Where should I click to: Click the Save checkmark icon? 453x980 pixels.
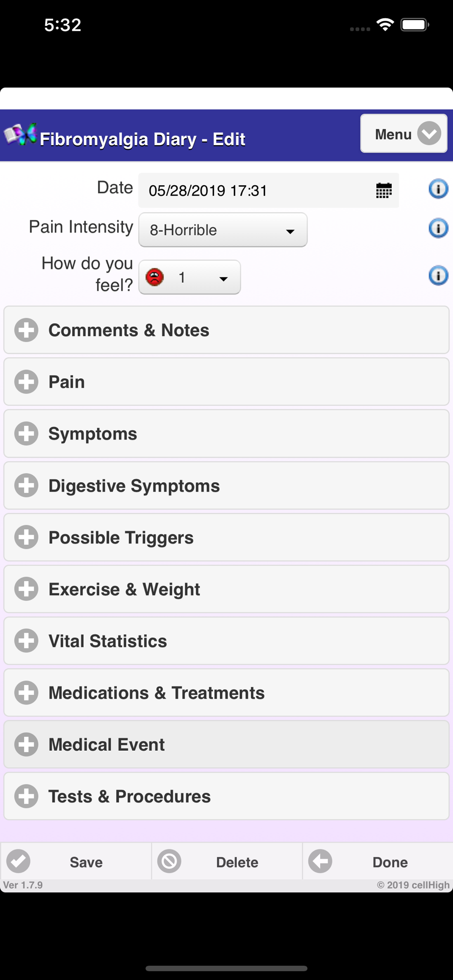19,861
